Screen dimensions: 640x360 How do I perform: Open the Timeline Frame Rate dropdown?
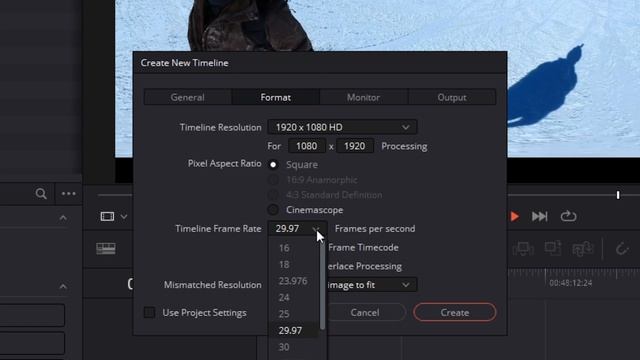click(x=297, y=229)
